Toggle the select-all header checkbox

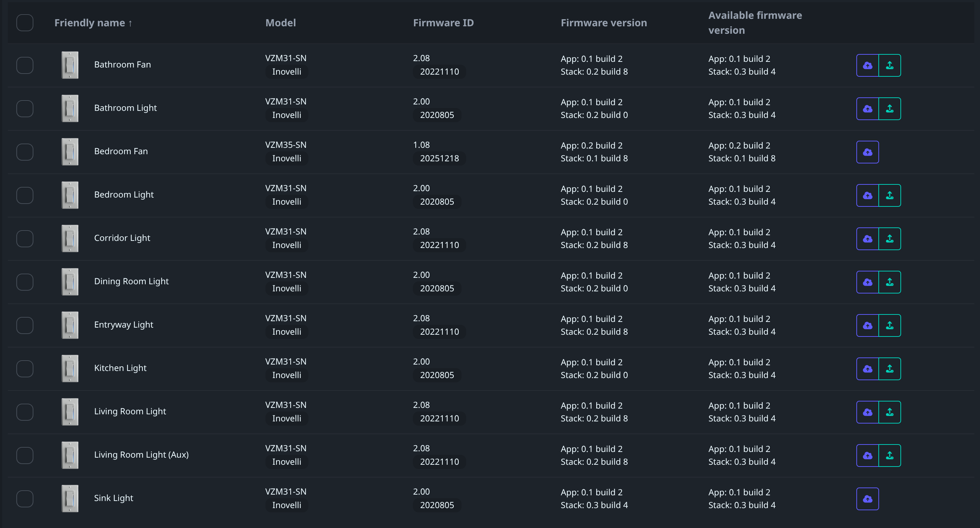click(x=25, y=23)
